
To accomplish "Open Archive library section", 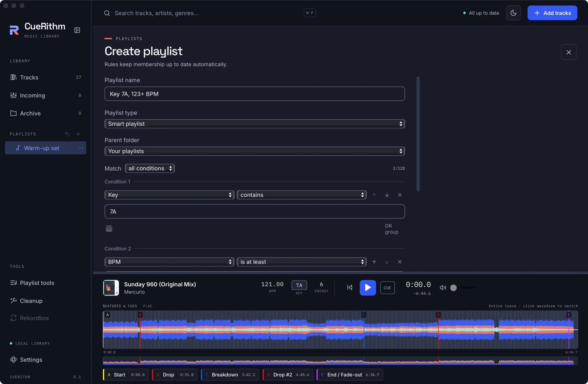I will coord(46,113).
